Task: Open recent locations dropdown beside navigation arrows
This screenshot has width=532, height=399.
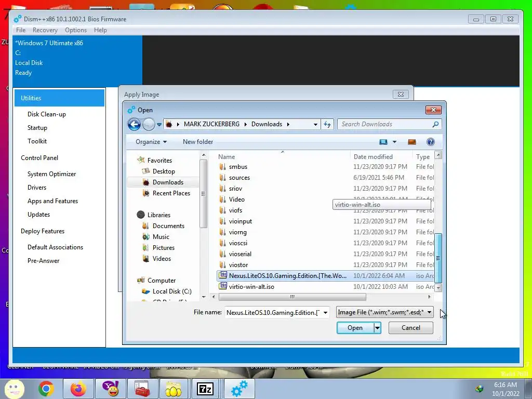Action: tap(159, 125)
